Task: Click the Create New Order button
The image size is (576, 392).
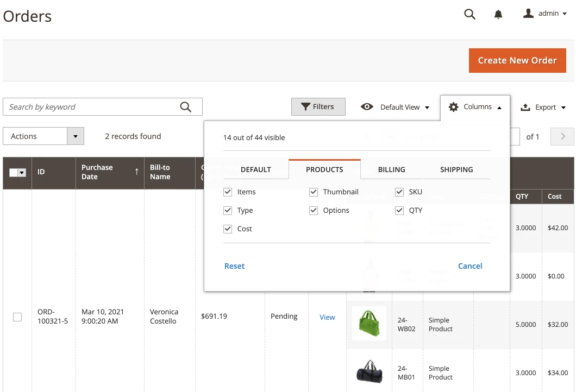Action: [x=517, y=60]
